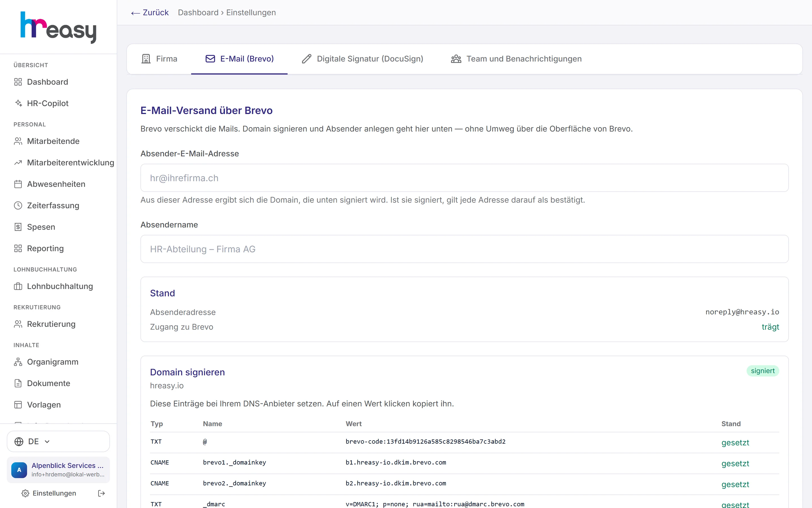812x508 pixels.
Task: Click the hreasy.io domain text
Action: pyautogui.click(x=167, y=386)
